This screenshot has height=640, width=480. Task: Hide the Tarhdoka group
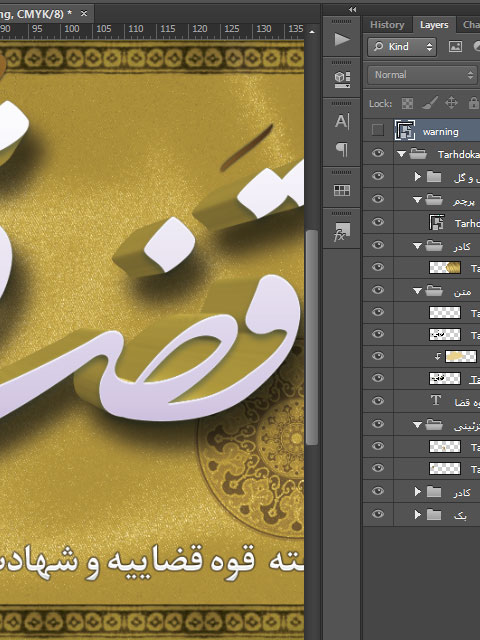pyautogui.click(x=378, y=153)
